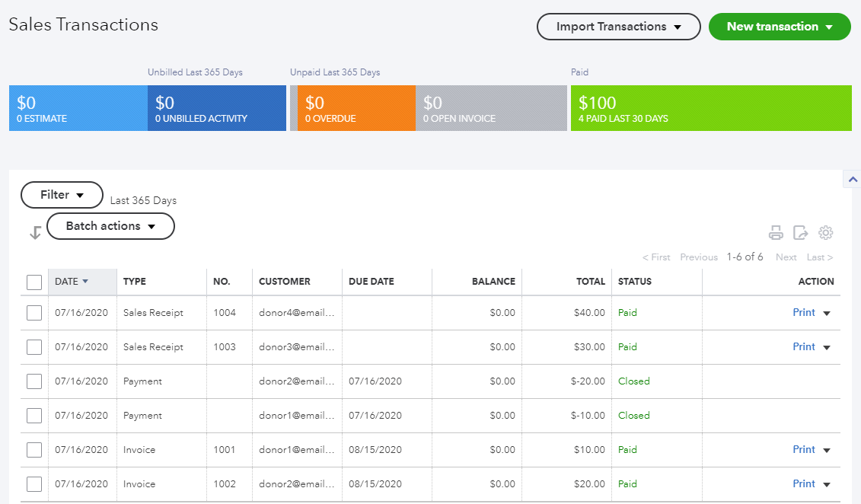Toggle the select-all checkbox in header
This screenshot has height=504, width=861.
click(34, 282)
